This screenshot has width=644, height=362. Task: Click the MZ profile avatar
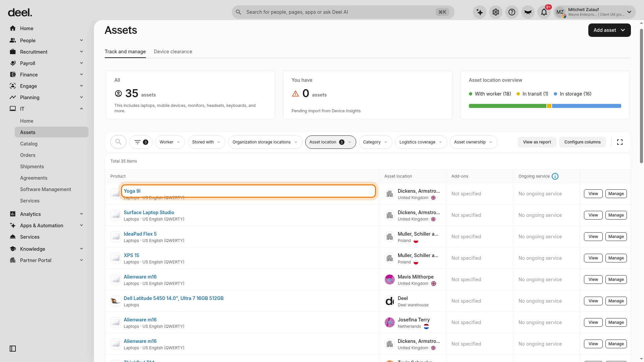tap(560, 12)
